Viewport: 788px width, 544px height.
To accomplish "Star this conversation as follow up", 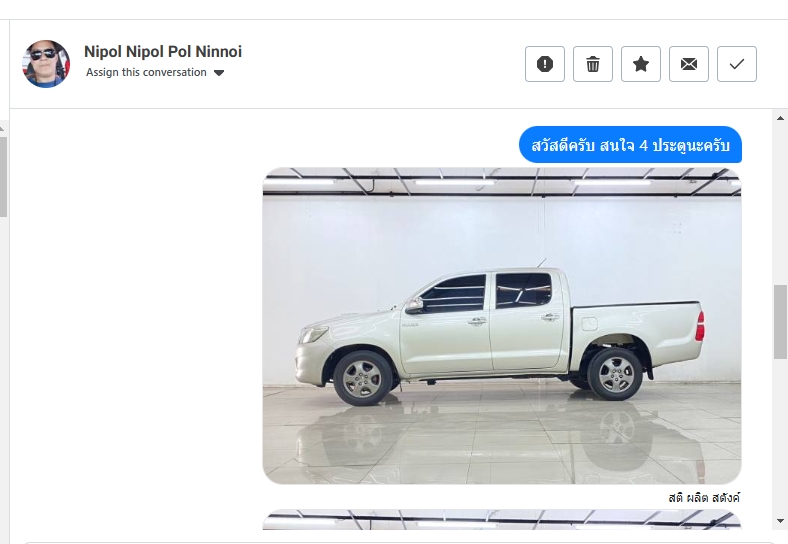I will tap(641, 64).
